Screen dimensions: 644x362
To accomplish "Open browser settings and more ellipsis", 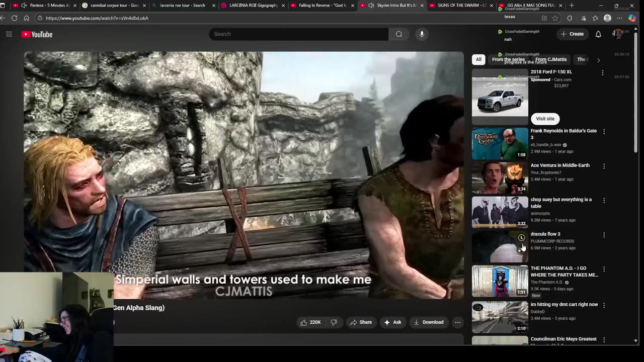I will (x=619, y=18).
